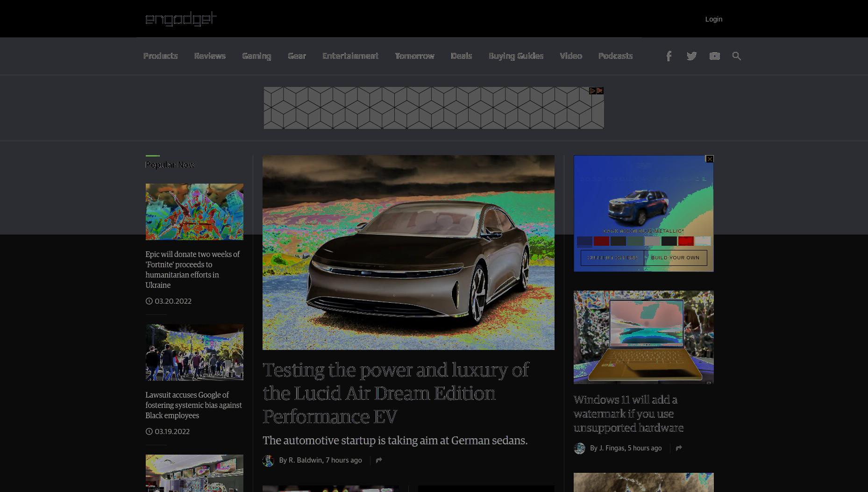
Task: Click R. Baldwin's author avatar
Action: (x=268, y=461)
